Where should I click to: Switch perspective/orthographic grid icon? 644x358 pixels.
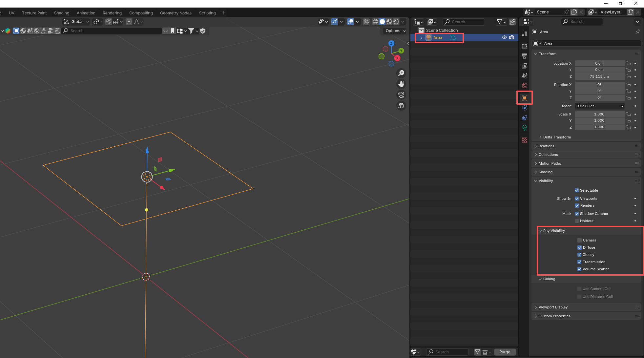(x=401, y=106)
